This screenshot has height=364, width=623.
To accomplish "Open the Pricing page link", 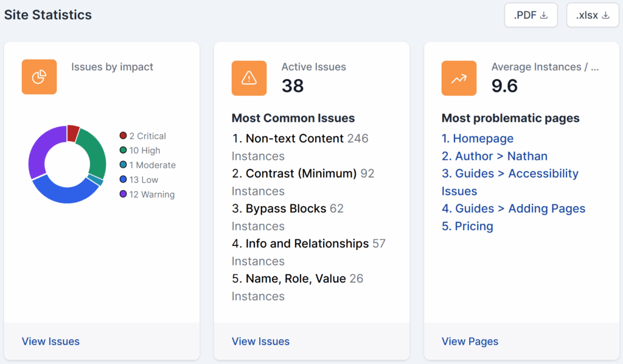I will [467, 226].
